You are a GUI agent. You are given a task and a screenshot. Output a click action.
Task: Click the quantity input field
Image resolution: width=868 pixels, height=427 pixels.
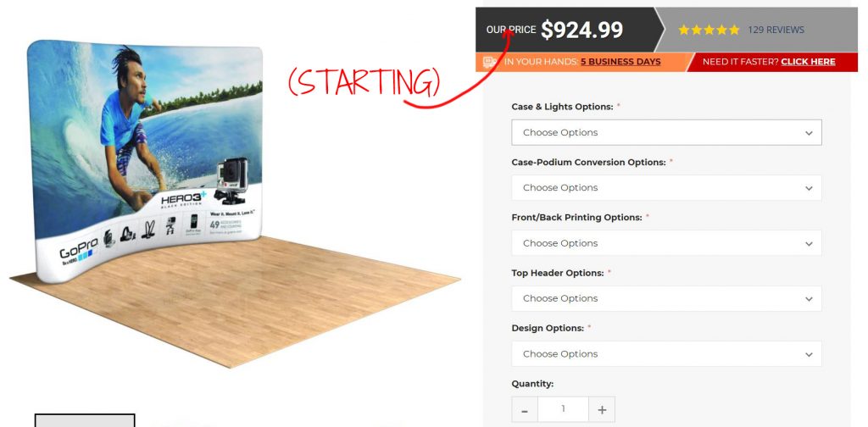tap(563, 410)
